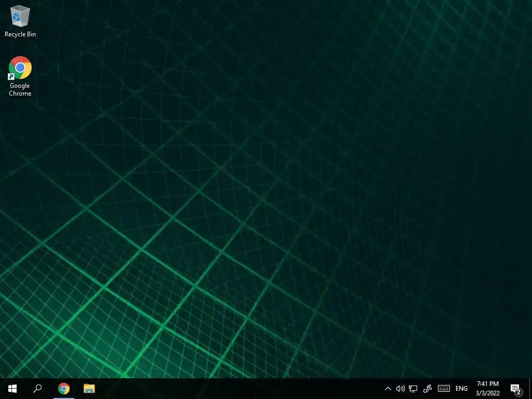Open the volume speaker control

(401, 389)
